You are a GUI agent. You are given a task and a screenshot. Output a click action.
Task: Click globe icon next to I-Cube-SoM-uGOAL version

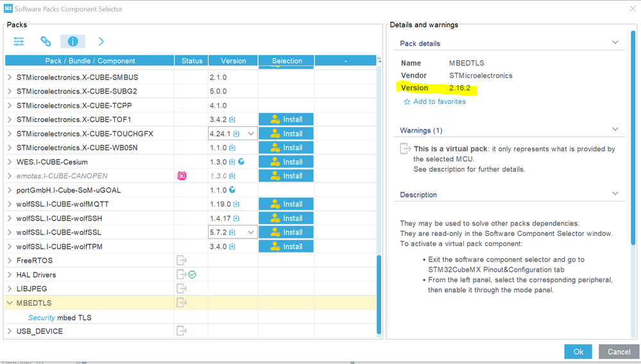click(232, 190)
